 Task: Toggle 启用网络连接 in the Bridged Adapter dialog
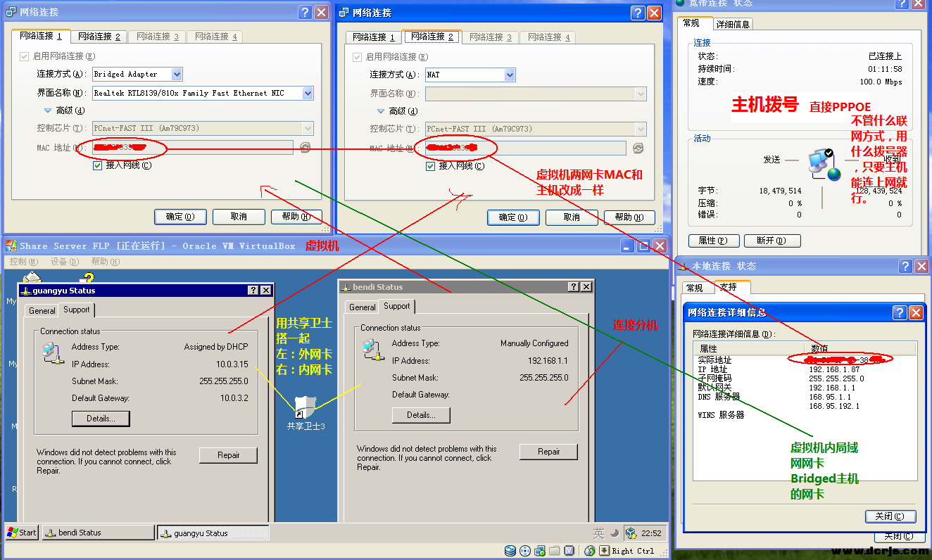click(x=25, y=56)
